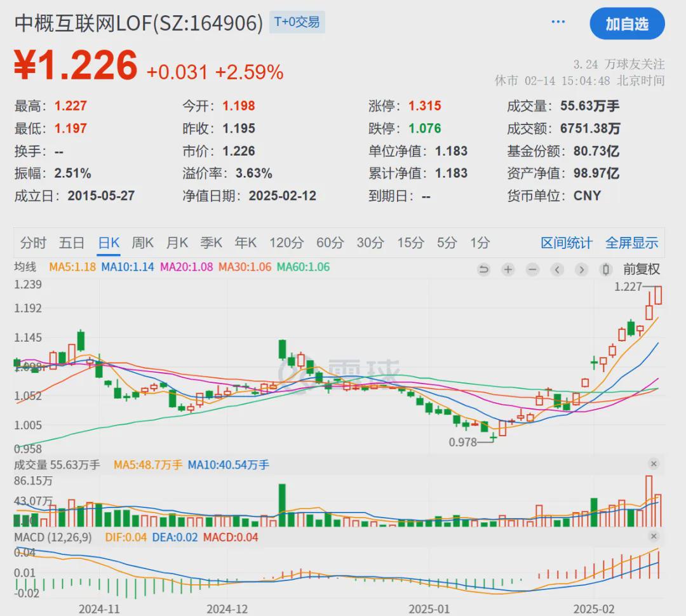Switch to the 1分 interval
The width and height of the screenshot is (686, 616).
[x=480, y=243]
